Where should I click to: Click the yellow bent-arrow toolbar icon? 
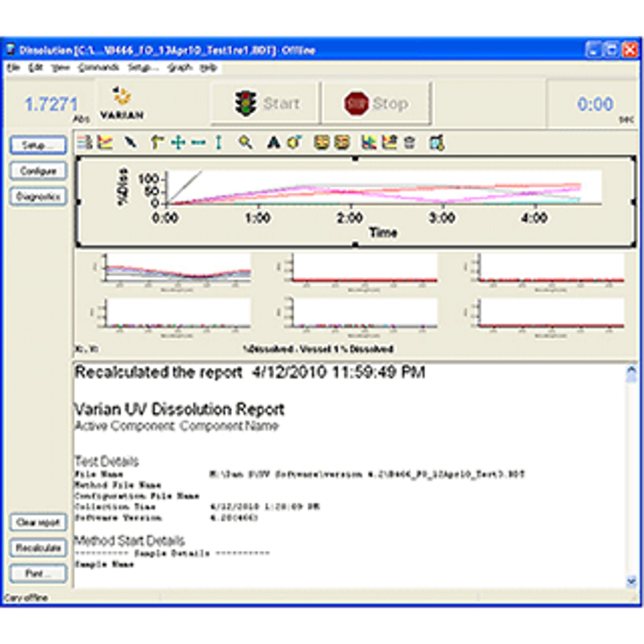157,142
